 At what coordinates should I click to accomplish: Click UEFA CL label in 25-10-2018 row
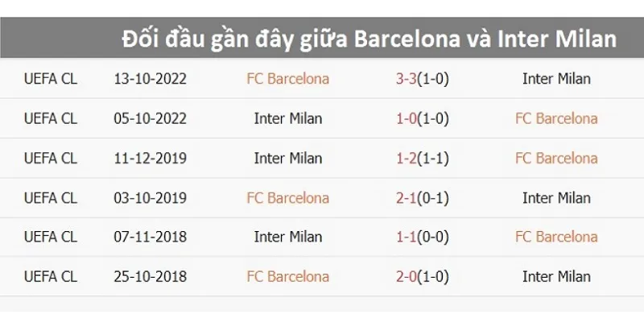pos(51,276)
